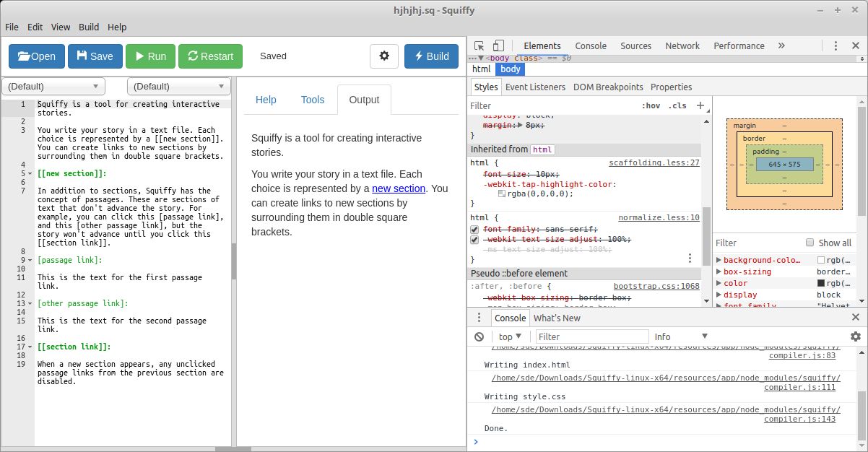Save the story with the Save button
Screen dimensions: 868x452
95,56
